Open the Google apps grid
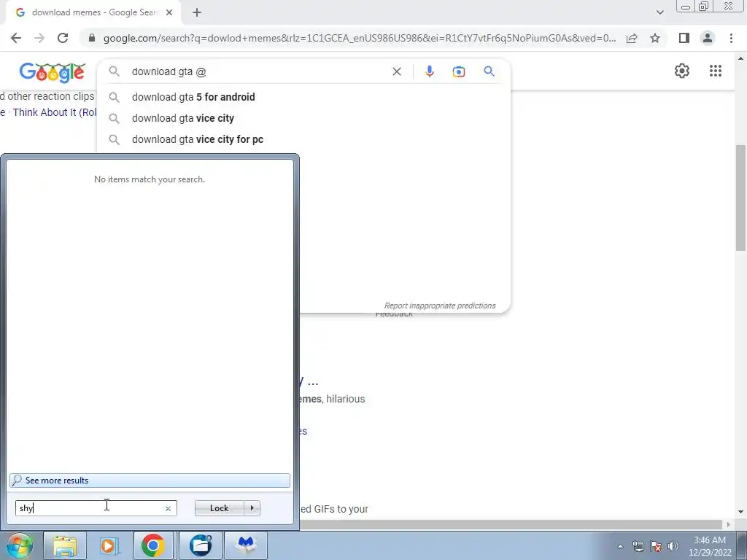 click(716, 71)
